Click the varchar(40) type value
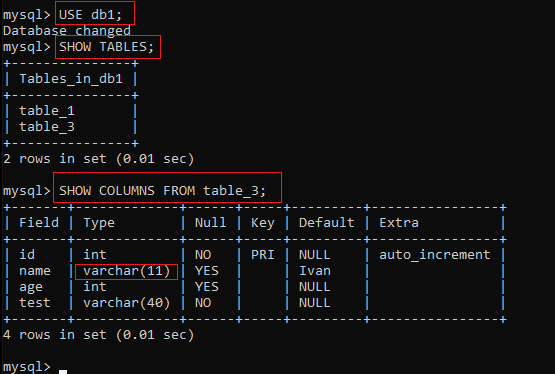555x374 pixels. (x=126, y=303)
